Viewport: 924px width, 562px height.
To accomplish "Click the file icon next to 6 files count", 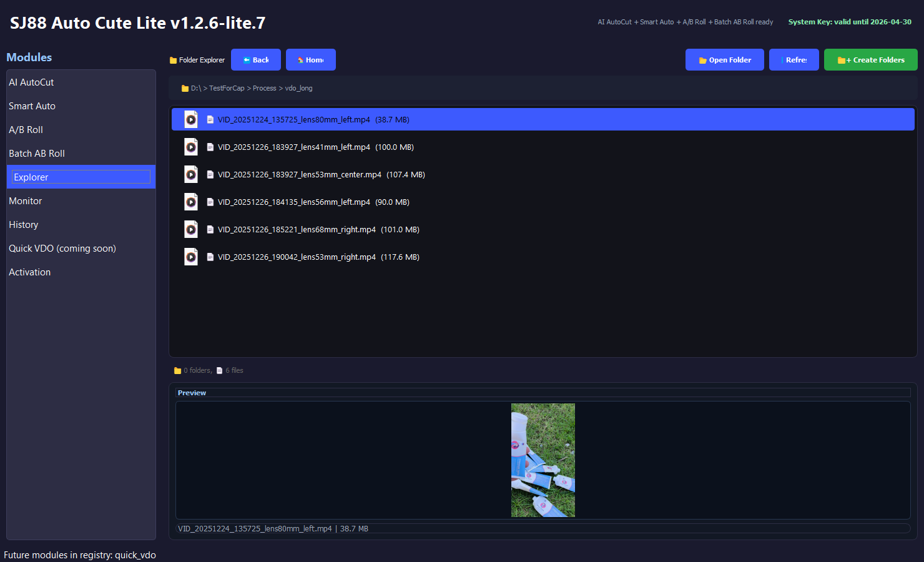I will coord(220,370).
